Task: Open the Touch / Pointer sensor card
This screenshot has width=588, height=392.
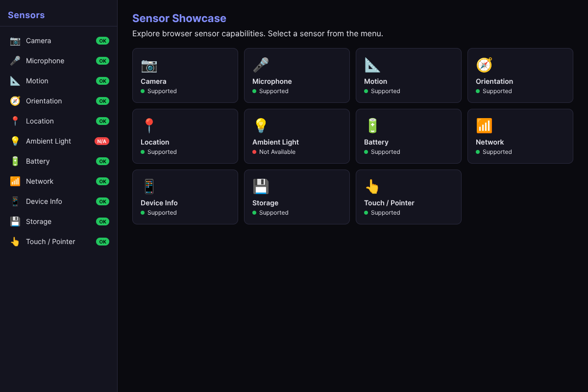Action: point(408,197)
